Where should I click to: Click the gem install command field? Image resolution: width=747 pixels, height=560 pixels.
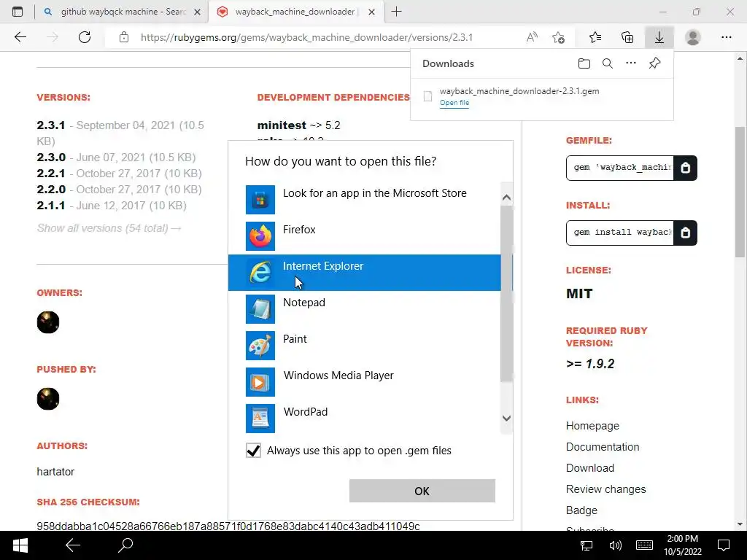[x=620, y=233]
